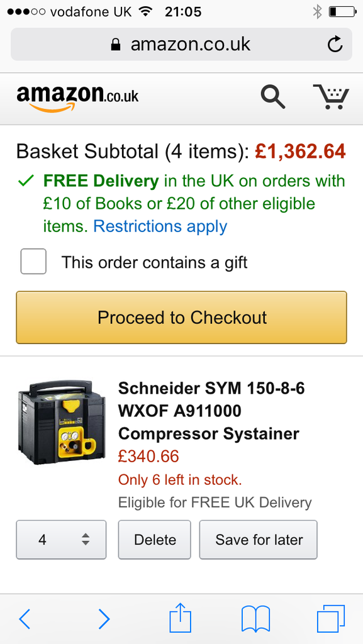Tap Proceed to Checkout
The image size is (363, 644).
pyautogui.click(x=181, y=318)
